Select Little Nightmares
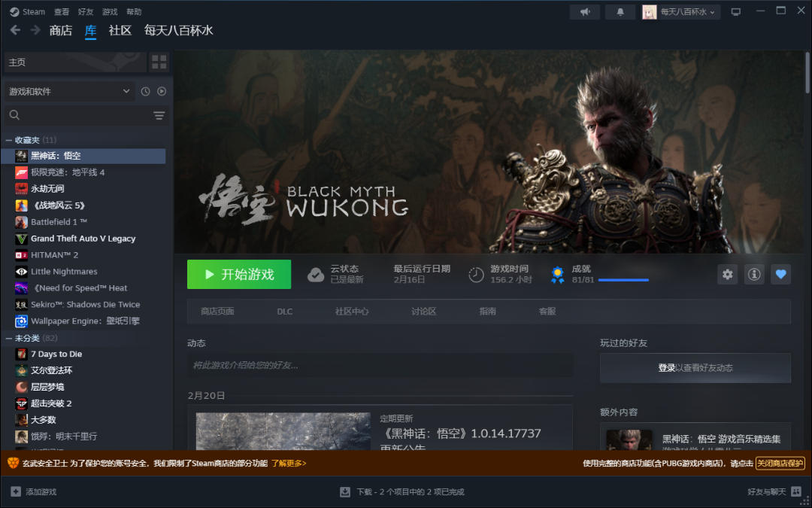The image size is (812, 508). pyautogui.click(x=83, y=271)
